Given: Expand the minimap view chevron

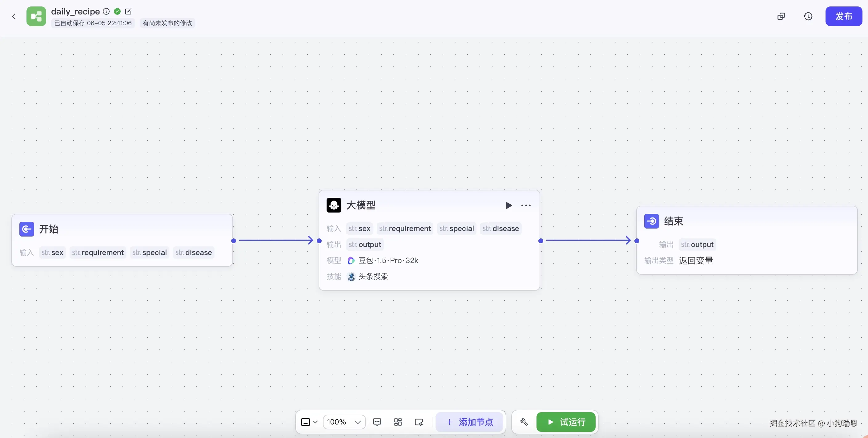Looking at the screenshot, I should coord(315,422).
